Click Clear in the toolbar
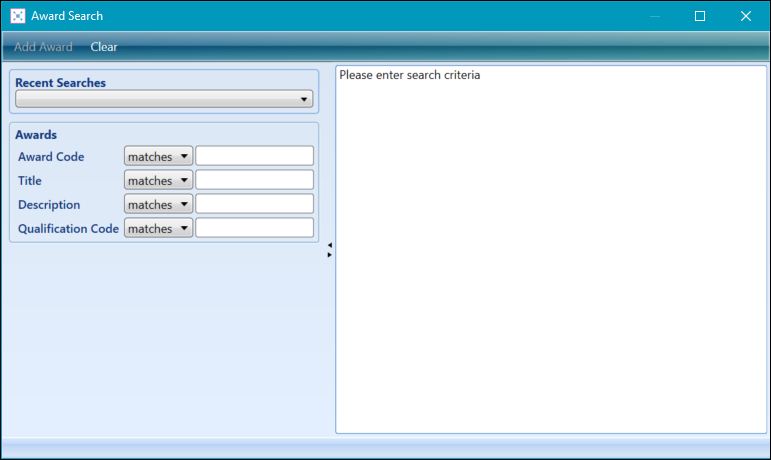This screenshot has height=460, width=771. click(x=104, y=47)
